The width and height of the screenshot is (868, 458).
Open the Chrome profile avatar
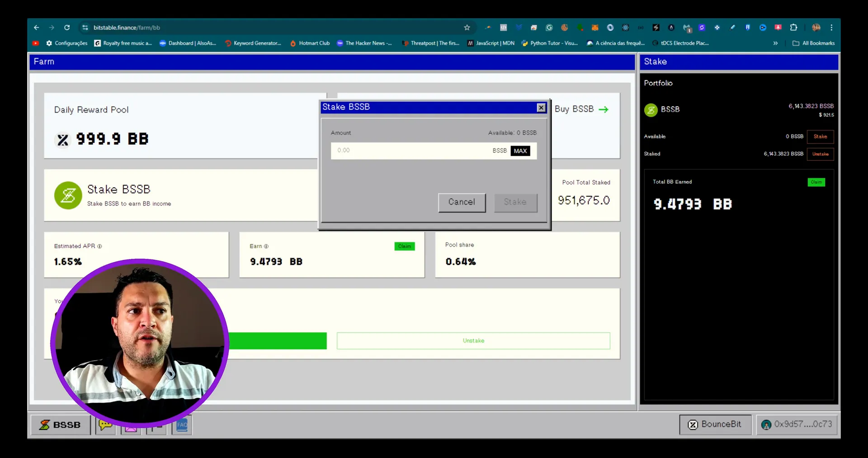(816, 28)
